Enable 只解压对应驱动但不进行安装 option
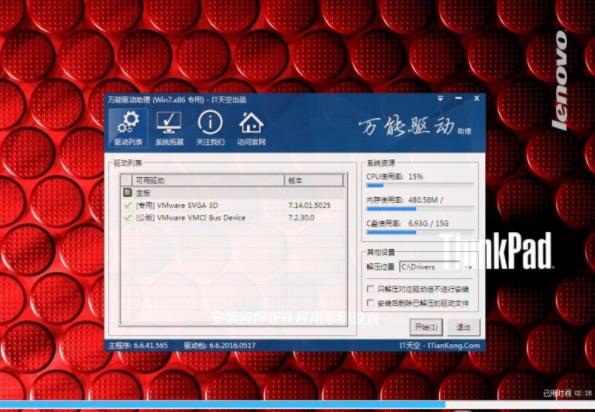The image size is (595, 412). coord(370,289)
